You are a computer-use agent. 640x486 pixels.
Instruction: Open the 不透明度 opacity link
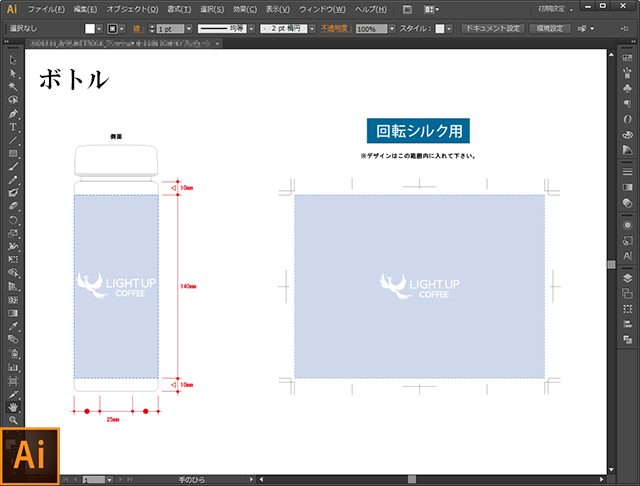(x=336, y=29)
